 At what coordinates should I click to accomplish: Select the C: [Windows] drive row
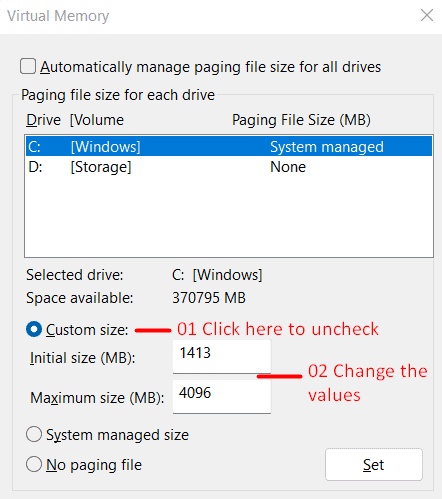(229, 147)
